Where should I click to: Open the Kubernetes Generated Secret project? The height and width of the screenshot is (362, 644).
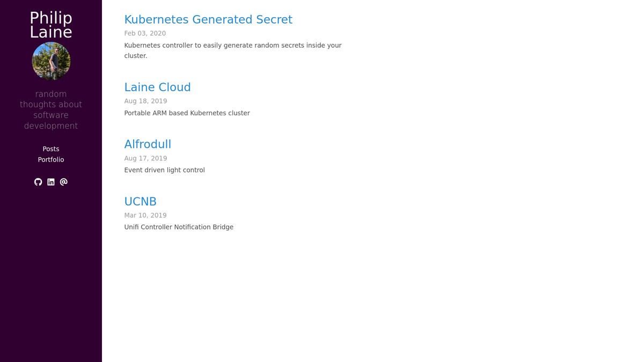click(208, 19)
